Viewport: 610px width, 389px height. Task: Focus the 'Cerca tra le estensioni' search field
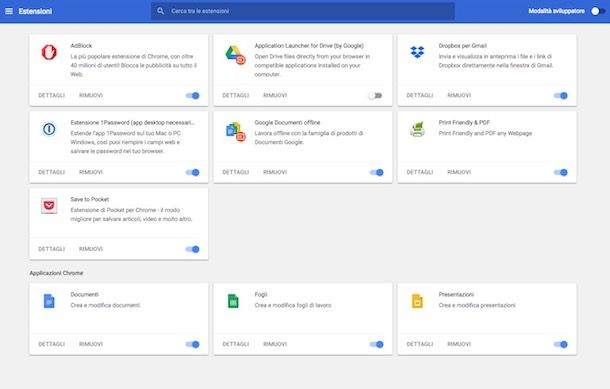point(303,11)
